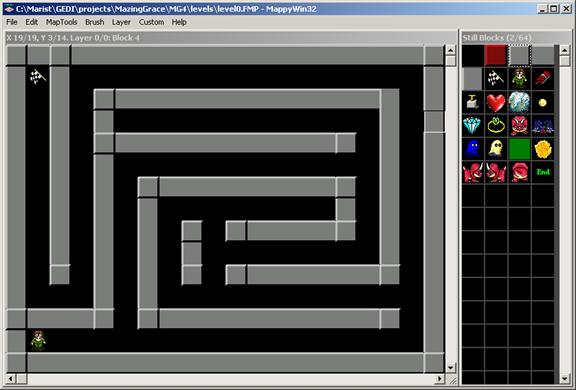The width and height of the screenshot is (576, 390).
Task: Open the Layer menu
Action: [x=121, y=22]
